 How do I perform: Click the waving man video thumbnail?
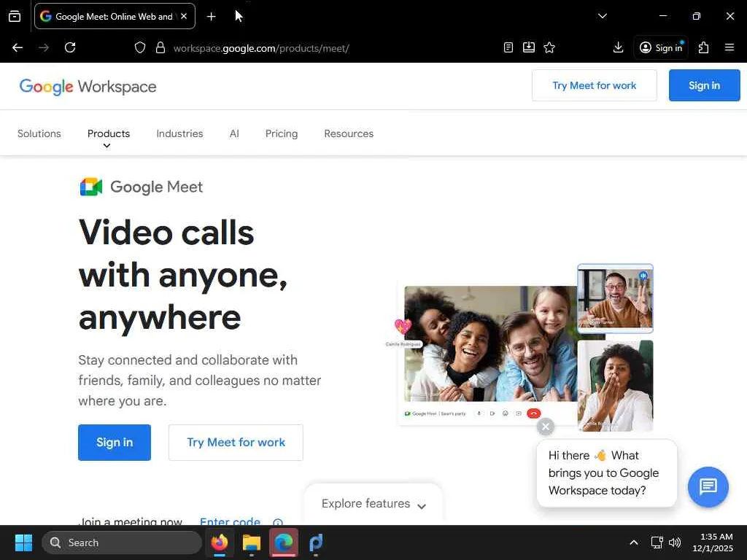[x=615, y=298]
